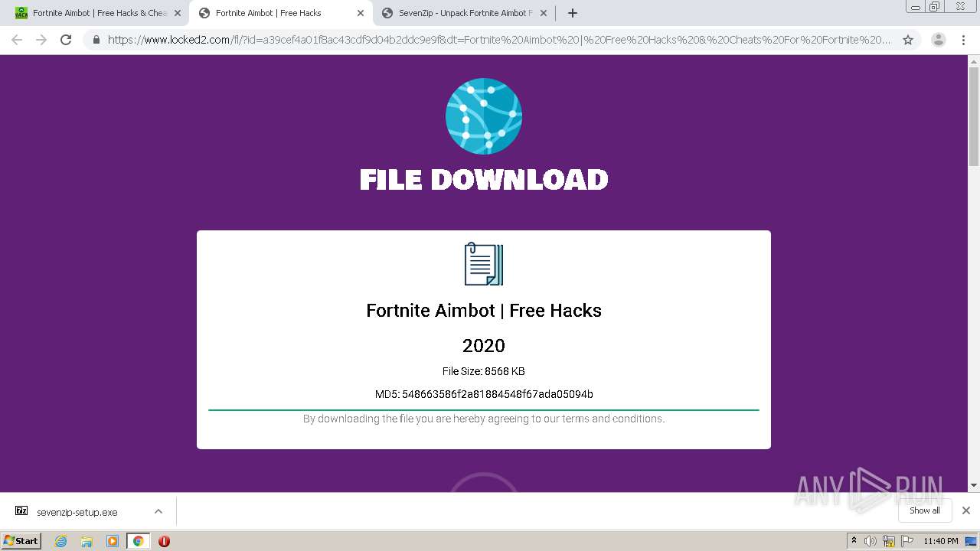Click the URL address bar
The height and width of the screenshot is (551, 980).
[x=498, y=40]
